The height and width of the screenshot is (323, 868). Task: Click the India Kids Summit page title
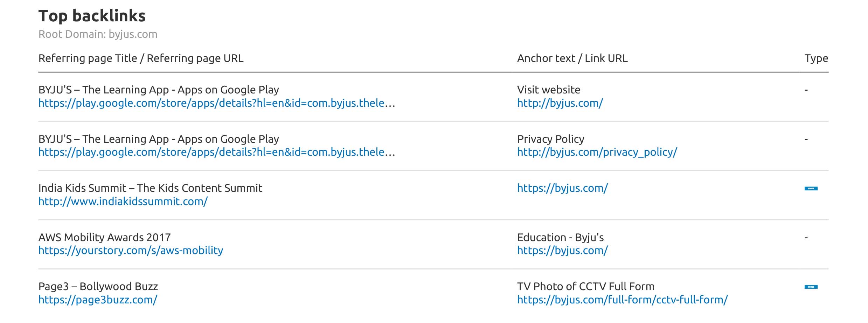[x=150, y=188]
